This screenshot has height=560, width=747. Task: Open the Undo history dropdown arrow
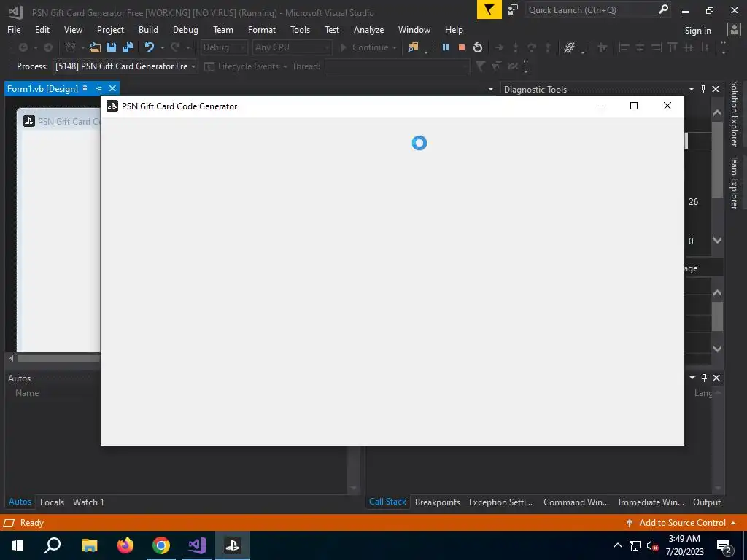(163, 47)
